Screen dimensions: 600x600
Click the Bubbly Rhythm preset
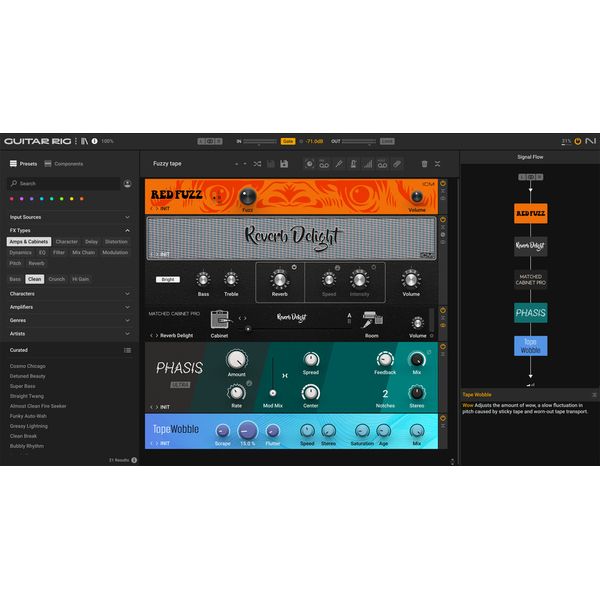[27, 446]
